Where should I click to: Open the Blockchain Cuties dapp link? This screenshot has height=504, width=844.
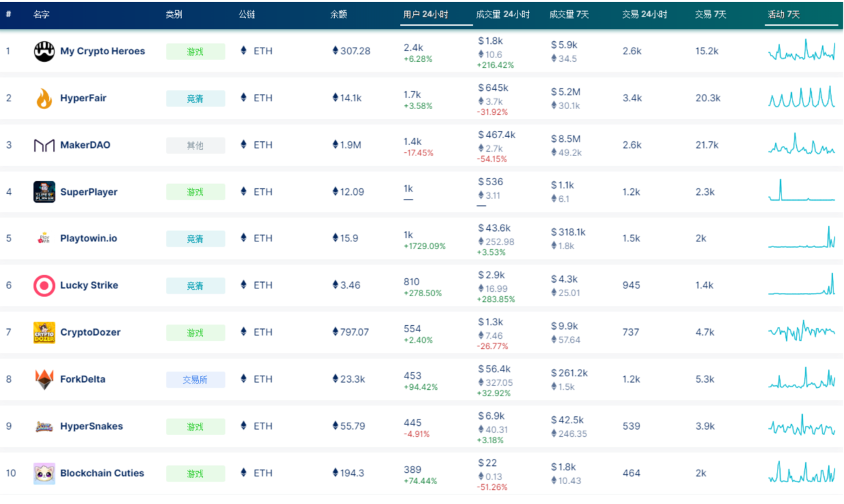pyautogui.click(x=102, y=473)
